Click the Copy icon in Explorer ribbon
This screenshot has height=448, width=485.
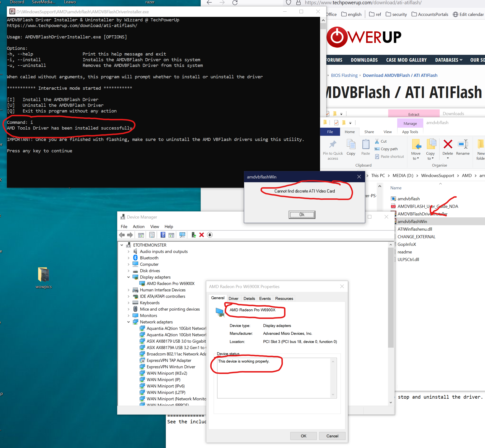coord(351,145)
